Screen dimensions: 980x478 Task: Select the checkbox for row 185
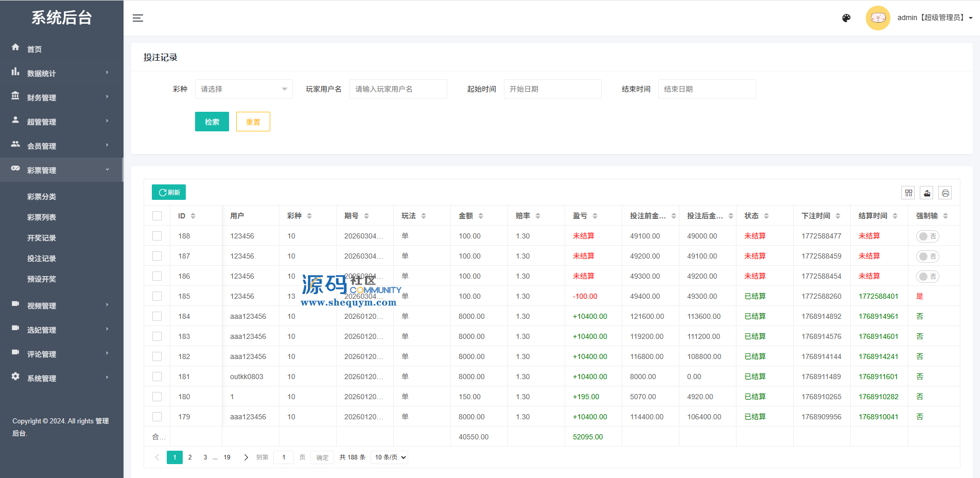coord(157,296)
